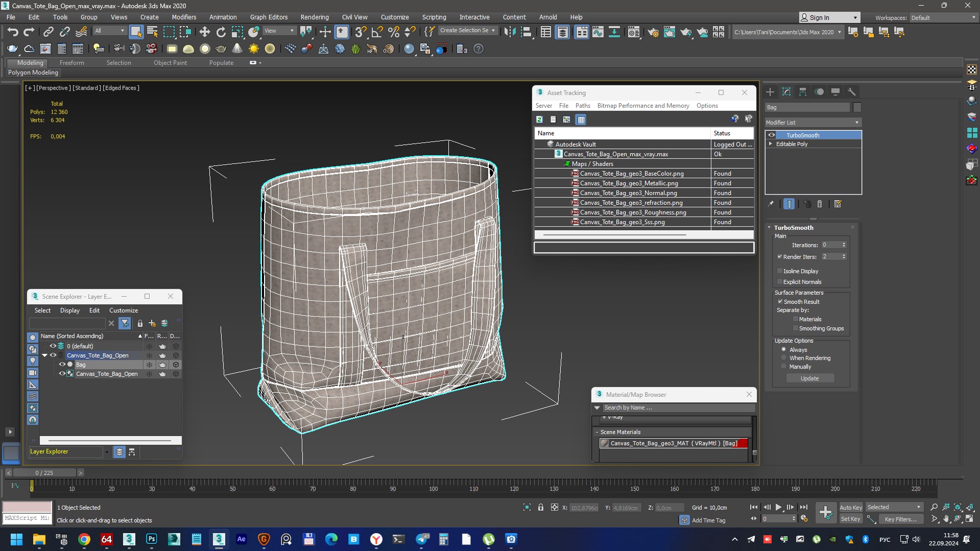The image size is (980, 551).
Task: Select the Select and Link tool
Action: [48, 32]
